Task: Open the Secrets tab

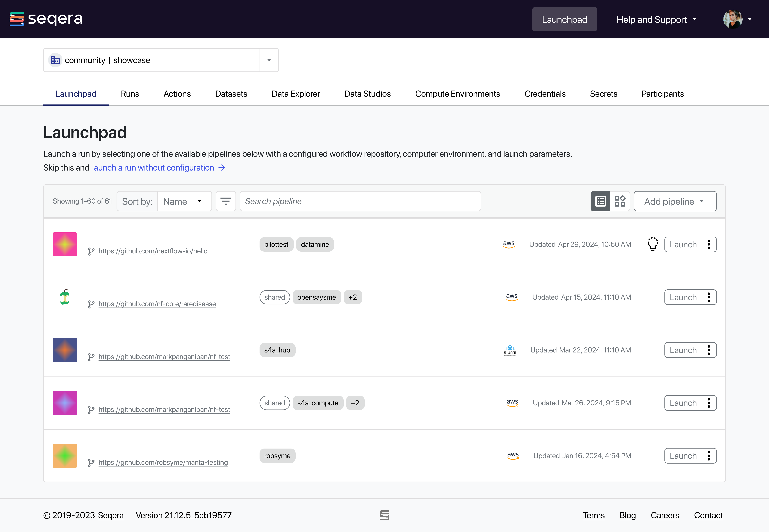Action: click(604, 94)
